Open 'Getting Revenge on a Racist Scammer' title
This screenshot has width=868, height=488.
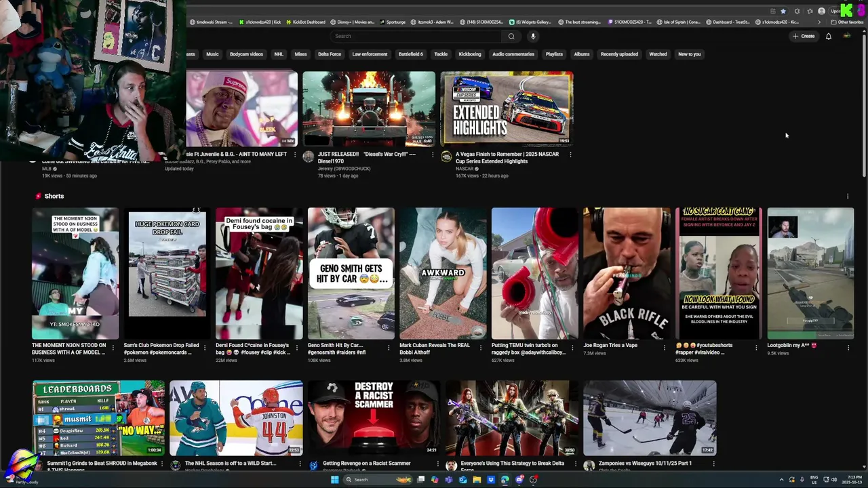click(x=367, y=464)
